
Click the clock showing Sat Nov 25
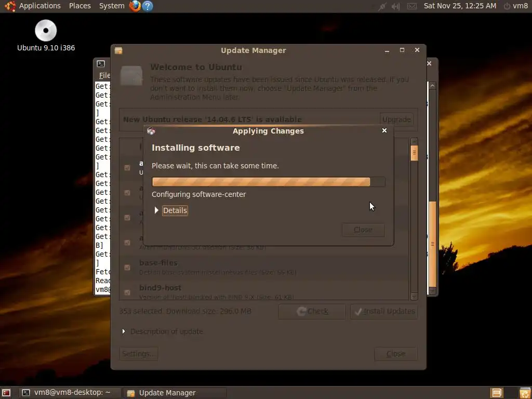tap(460, 6)
